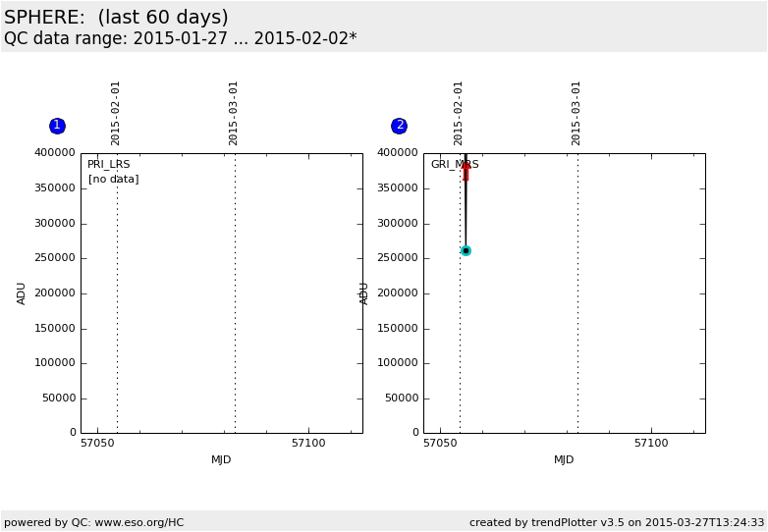Screen dimensions: 768x532
Task: Click the 2015-03-01 date label above PRI_LRS plot
Action: pos(234,113)
